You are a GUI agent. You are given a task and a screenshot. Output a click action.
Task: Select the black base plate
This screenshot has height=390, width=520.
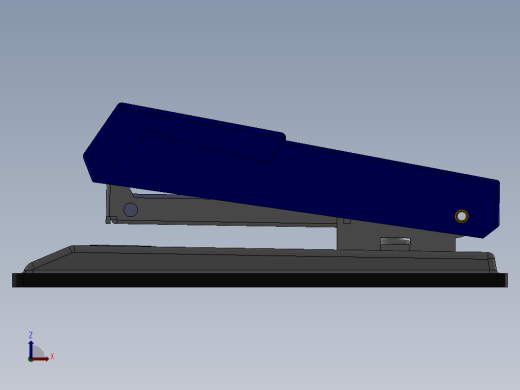coord(260,280)
